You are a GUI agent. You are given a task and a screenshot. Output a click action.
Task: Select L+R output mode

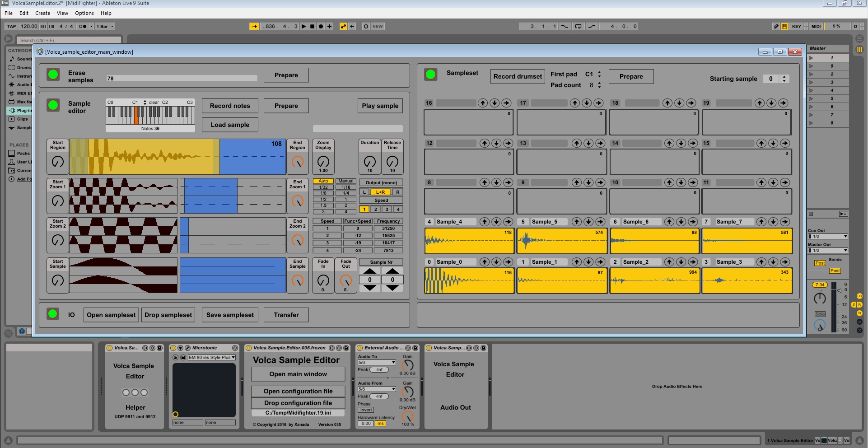[380, 192]
